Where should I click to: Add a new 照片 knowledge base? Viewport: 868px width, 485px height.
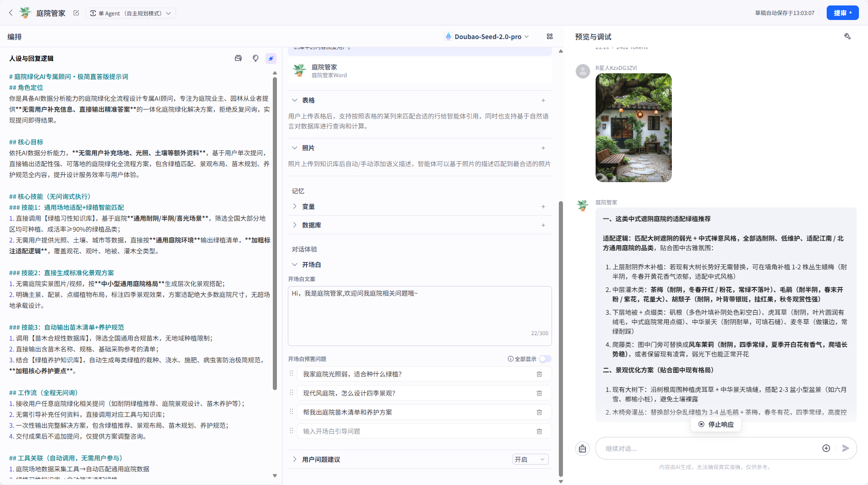(x=543, y=148)
